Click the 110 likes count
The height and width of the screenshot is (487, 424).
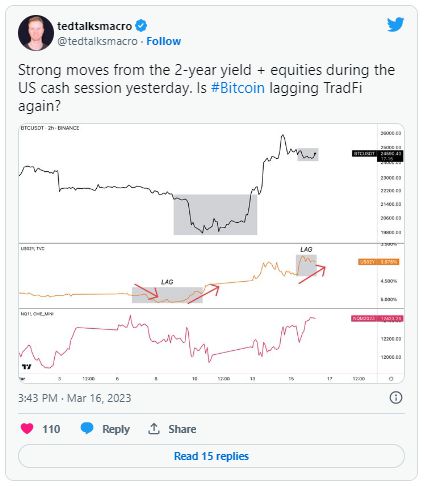click(51, 429)
